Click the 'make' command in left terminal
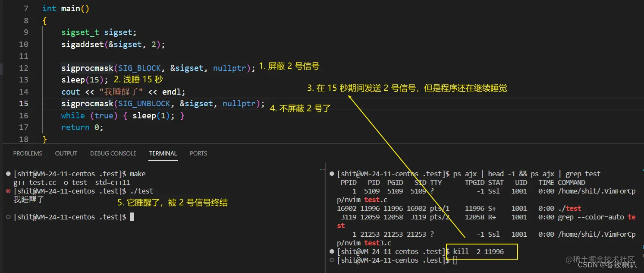Viewport: 644px width, 273px height. (138, 174)
